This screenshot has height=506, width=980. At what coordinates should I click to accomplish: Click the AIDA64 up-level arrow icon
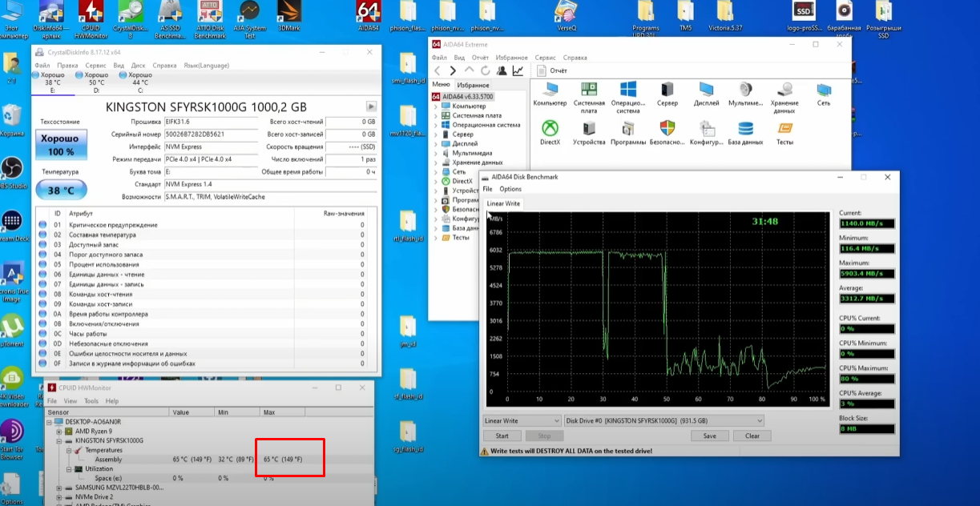click(x=470, y=70)
